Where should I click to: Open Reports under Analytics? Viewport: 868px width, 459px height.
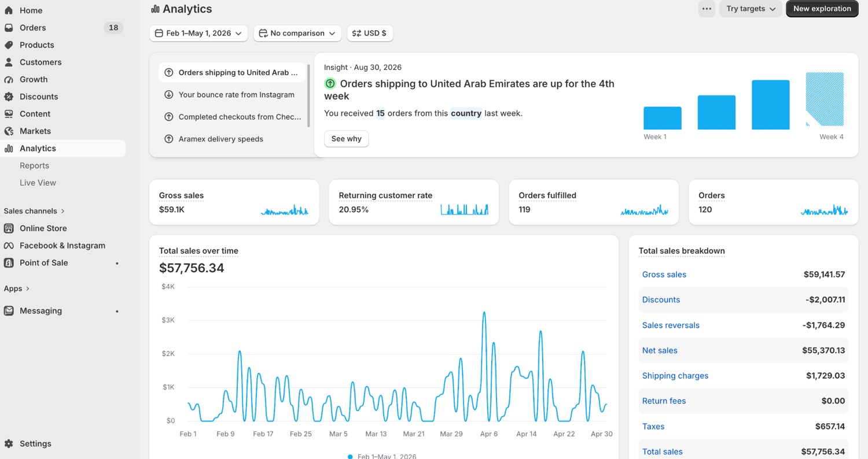tap(34, 165)
